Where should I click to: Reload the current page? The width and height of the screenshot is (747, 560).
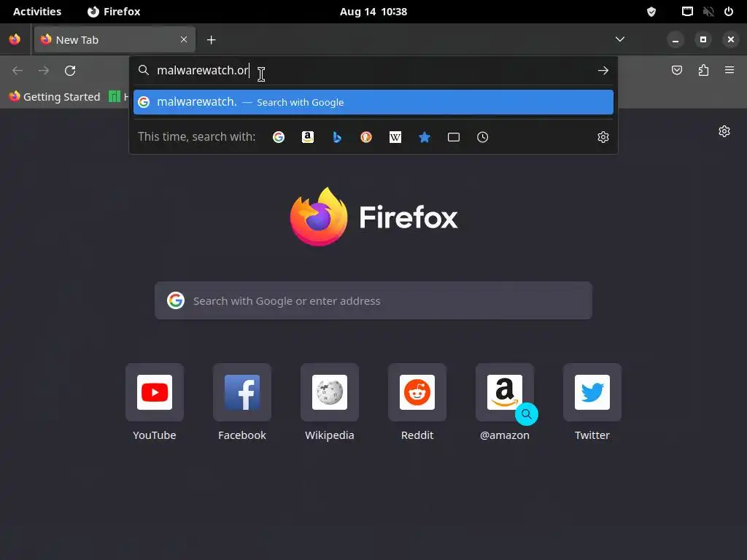70,71
